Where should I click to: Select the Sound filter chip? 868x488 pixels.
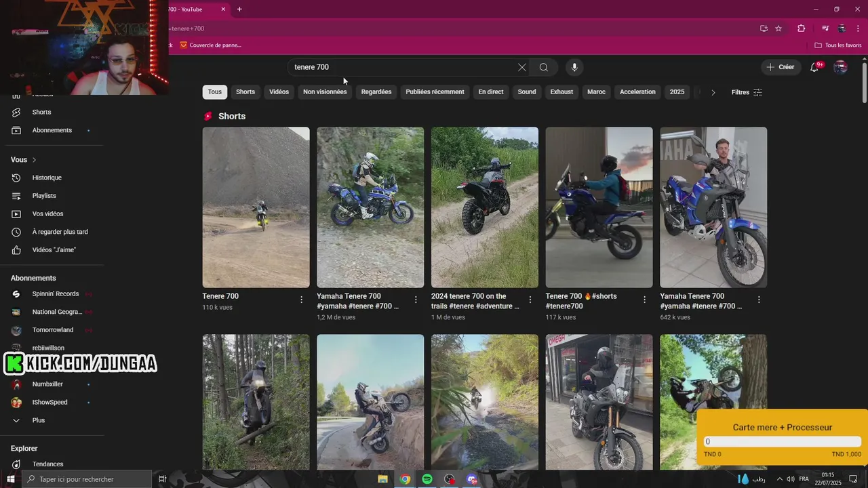pyautogui.click(x=527, y=92)
